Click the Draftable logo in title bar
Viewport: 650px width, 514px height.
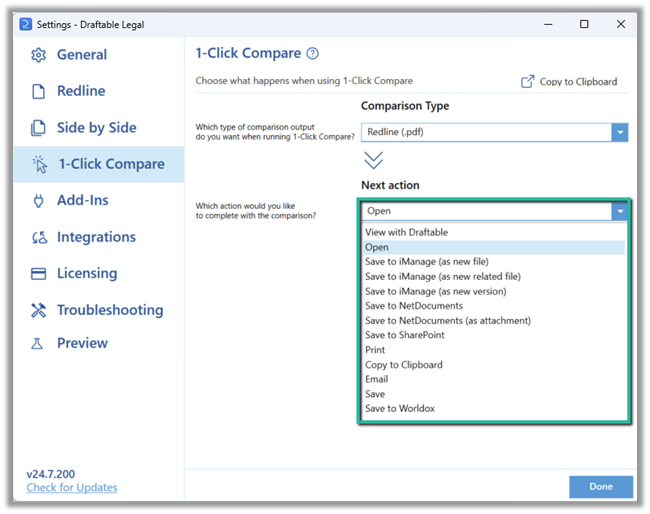click(x=25, y=24)
